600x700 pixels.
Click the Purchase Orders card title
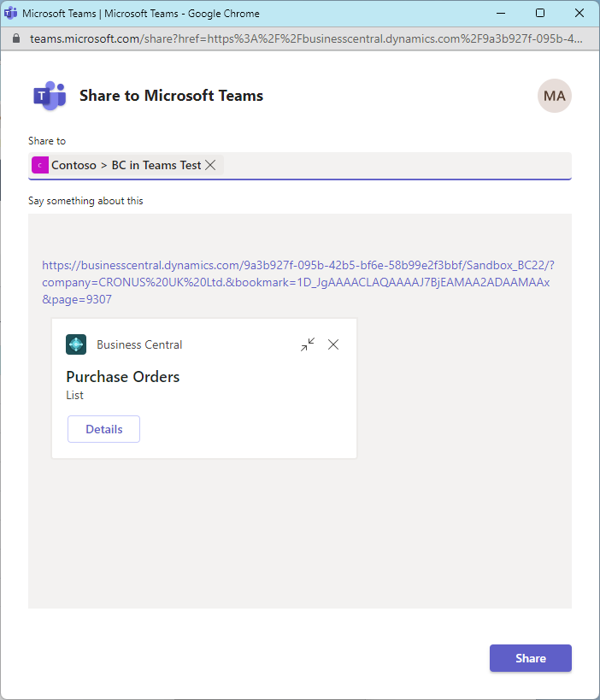point(123,377)
